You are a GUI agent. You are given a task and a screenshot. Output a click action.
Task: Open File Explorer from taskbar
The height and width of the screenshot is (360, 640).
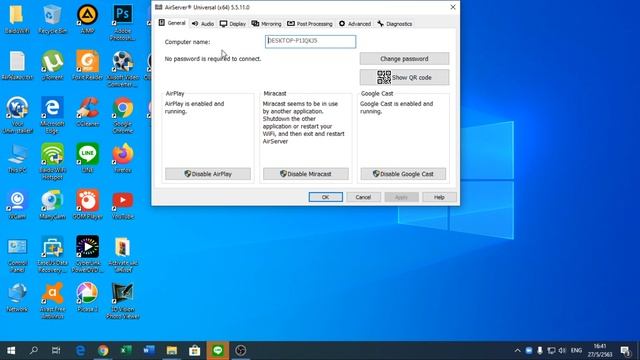[172, 350]
